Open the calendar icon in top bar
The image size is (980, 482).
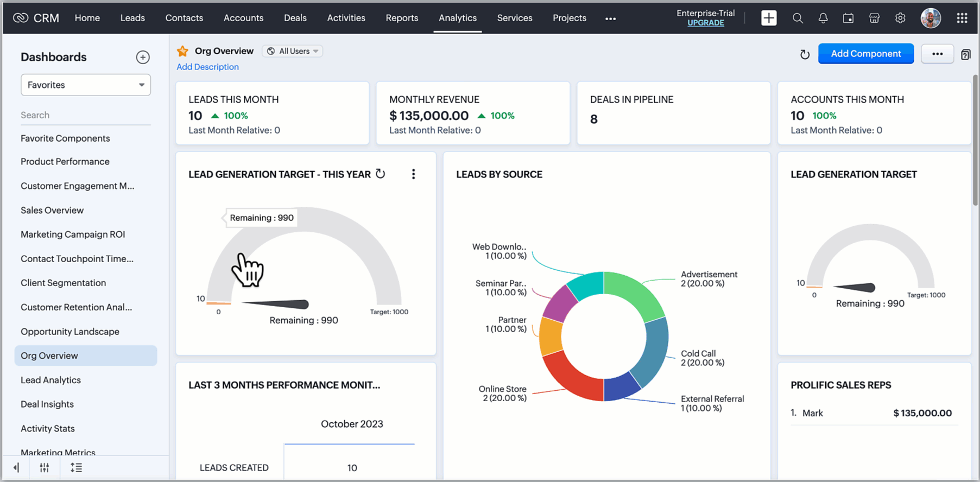click(848, 18)
